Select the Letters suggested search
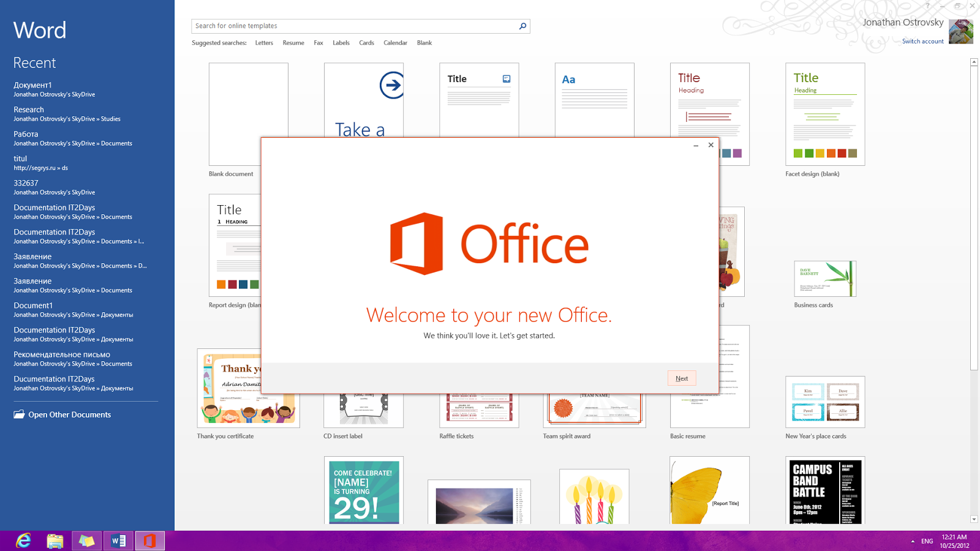Screen dimensions: 980x551 tap(264, 43)
